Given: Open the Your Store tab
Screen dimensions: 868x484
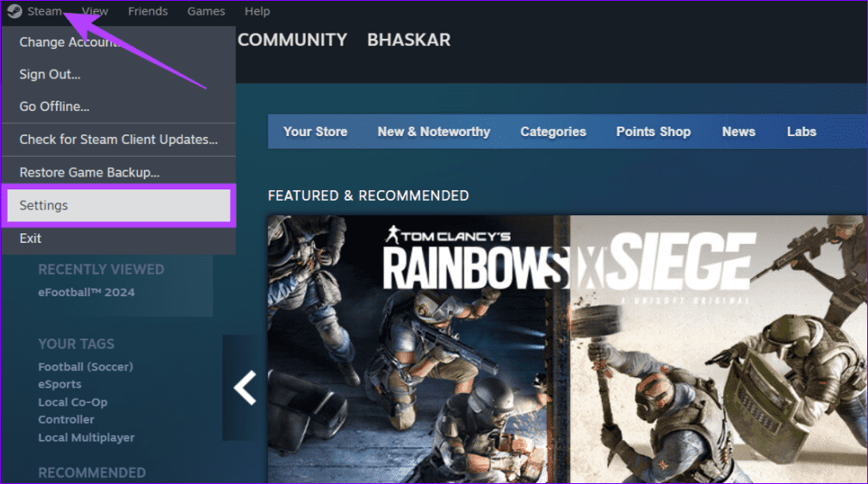Looking at the screenshot, I should [x=315, y=132].
